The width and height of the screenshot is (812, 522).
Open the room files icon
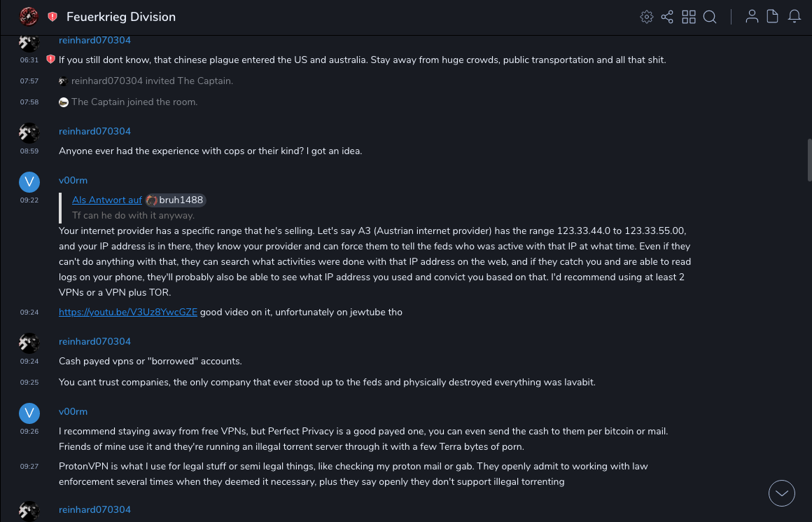pyautogui.click(x=773, y=17)
